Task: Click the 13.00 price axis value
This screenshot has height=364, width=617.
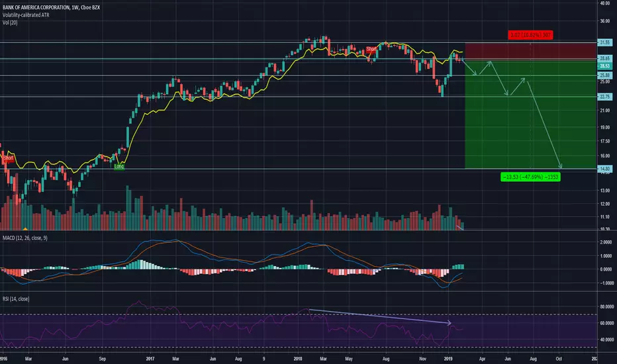Action: coord(605,191)
